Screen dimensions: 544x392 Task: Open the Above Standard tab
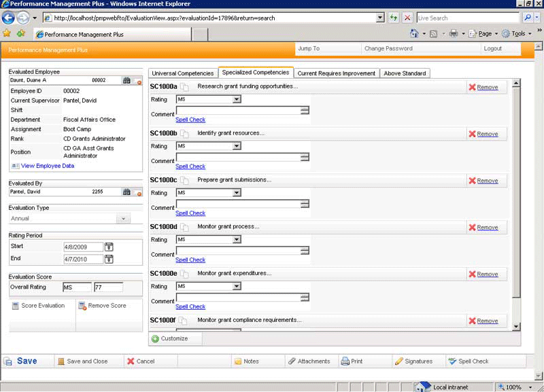tap(405, 73)
